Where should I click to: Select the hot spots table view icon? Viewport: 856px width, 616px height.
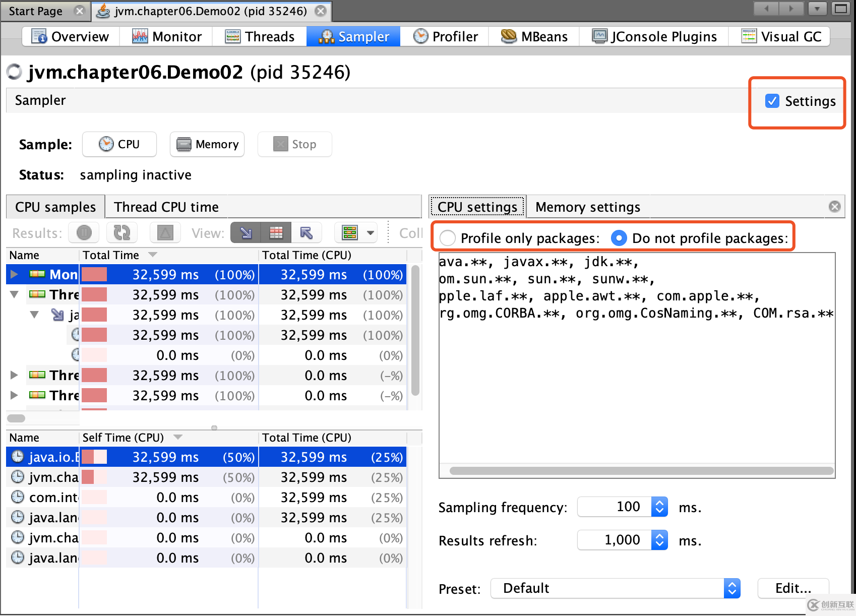click(276, 233)
